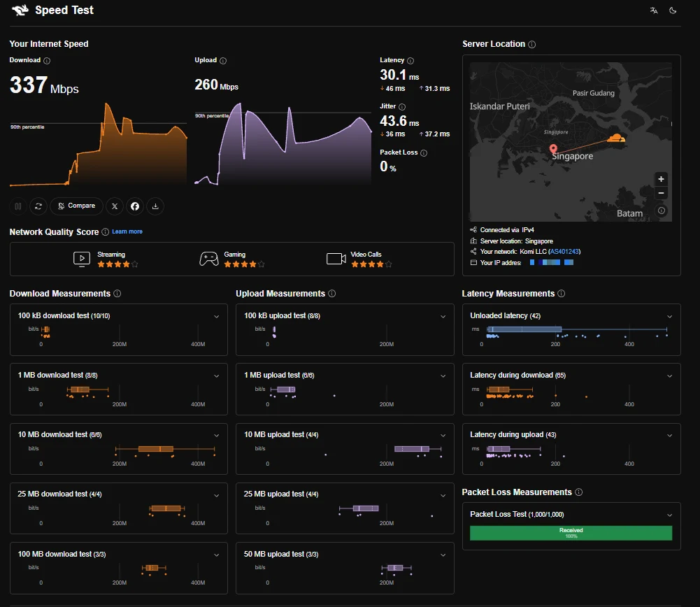700x607 pixels.
Task: Pause the speed test
Action: point(18,206)
